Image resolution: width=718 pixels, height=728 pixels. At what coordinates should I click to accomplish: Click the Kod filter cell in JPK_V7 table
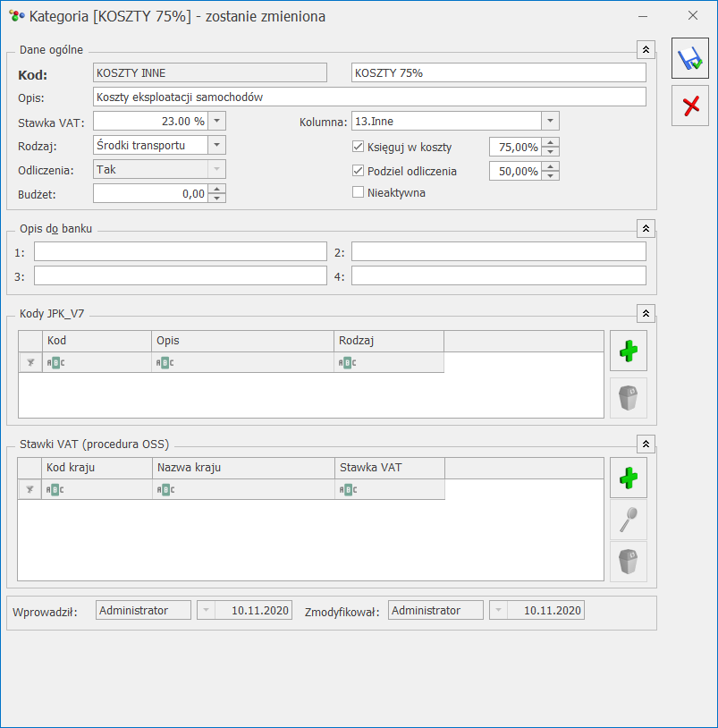pos(97,362)
